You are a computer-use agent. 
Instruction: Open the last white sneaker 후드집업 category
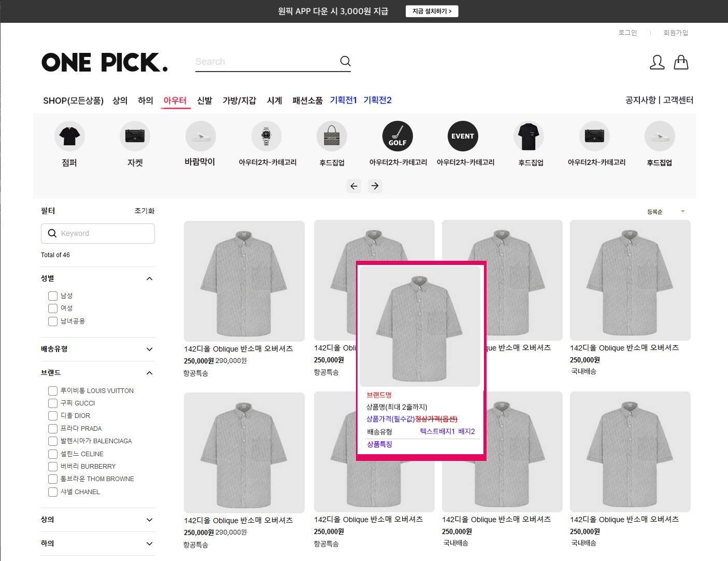point(660,136)
